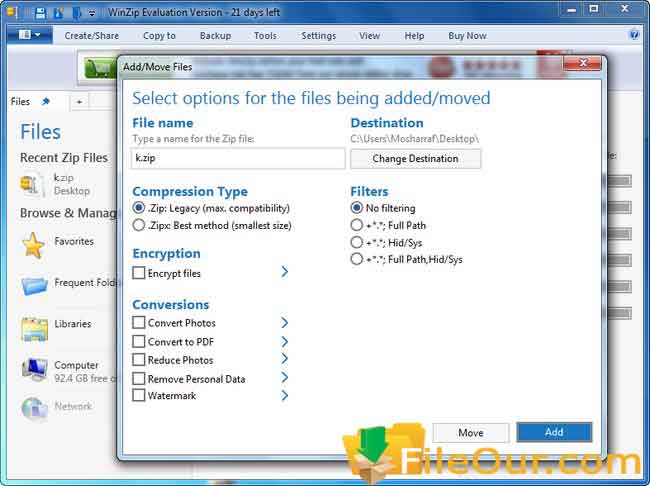Close the Add/Move Files dialog

coord(582,63)
